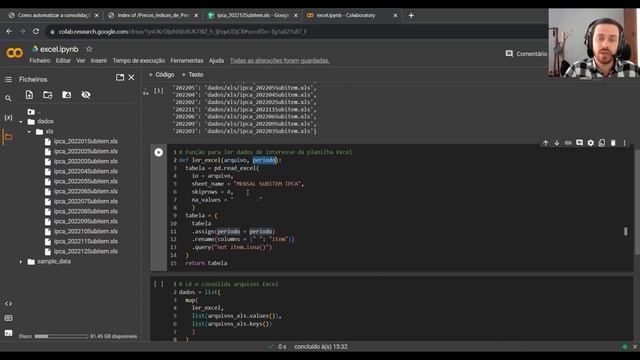Click the browser address bar URL
This screenshot has height=360, width=640.
tap(182, 31)
